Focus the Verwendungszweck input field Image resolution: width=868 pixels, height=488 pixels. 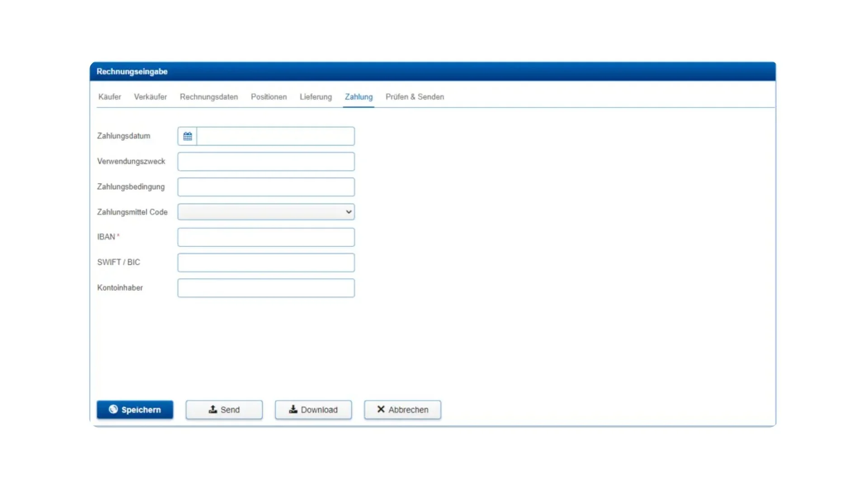[266, 162]
